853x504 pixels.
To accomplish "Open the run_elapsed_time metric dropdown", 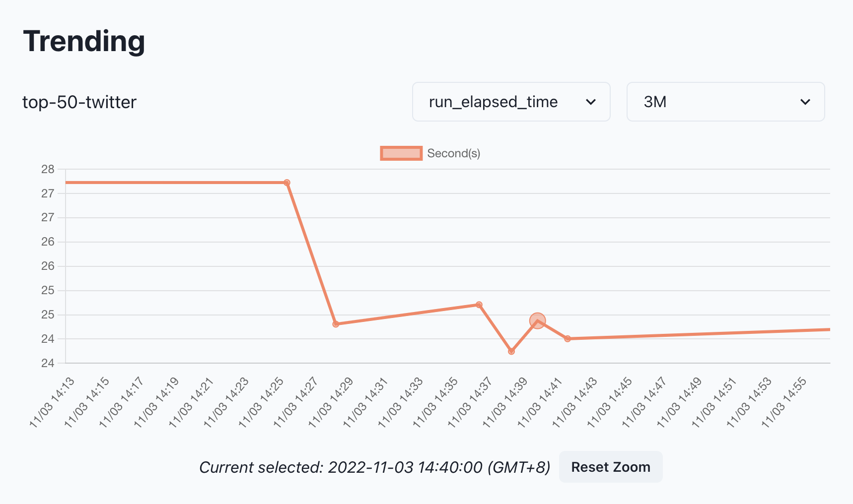I will coord(511,102).
